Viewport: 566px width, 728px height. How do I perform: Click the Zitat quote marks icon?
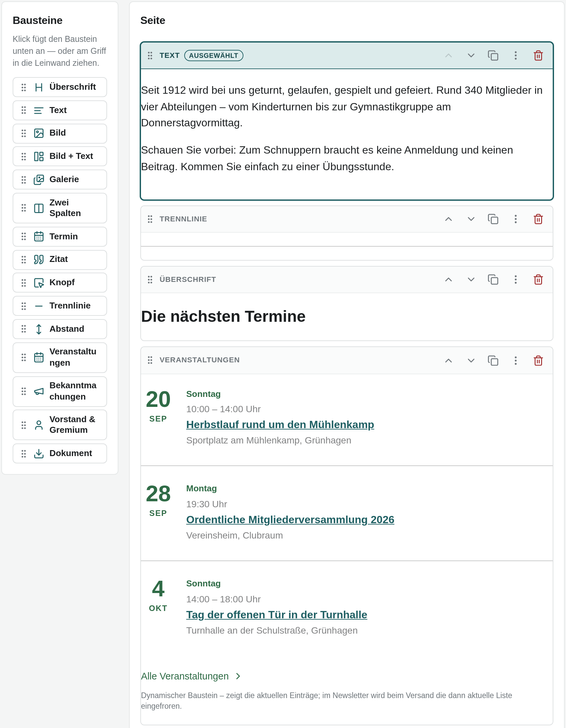(39, 260)
